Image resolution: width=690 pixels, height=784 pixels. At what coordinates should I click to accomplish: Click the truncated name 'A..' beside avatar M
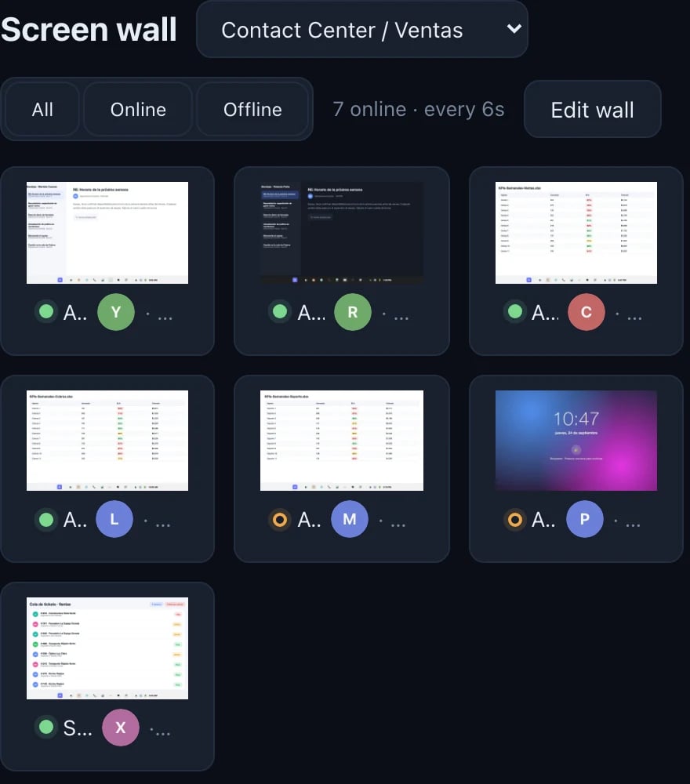(309, 520)
